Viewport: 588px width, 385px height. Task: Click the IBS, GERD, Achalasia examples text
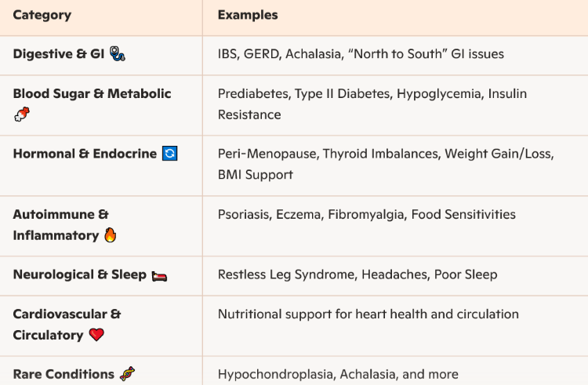click(x=361, y=54)
